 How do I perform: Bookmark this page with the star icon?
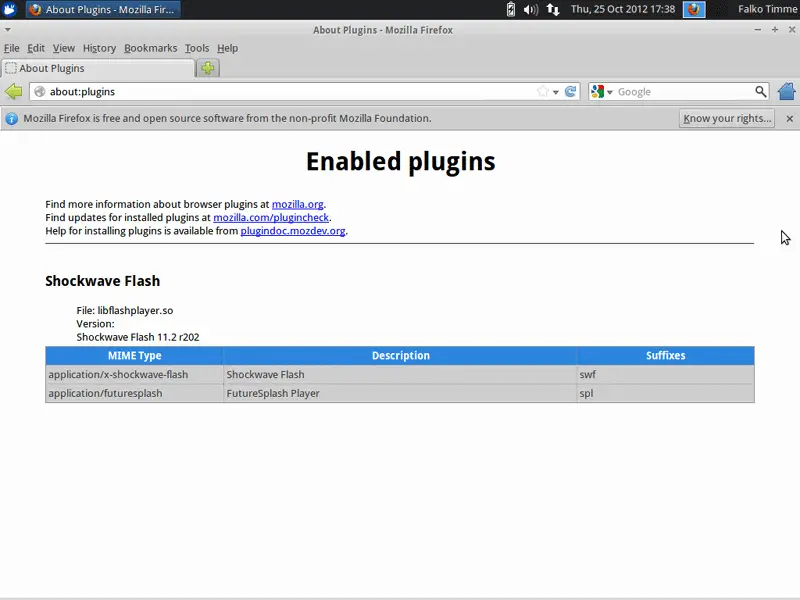point(542,92)
